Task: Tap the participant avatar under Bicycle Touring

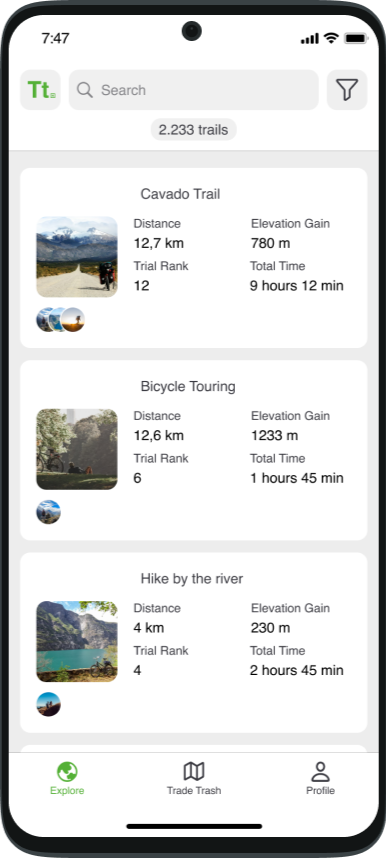Action: pyautogui.click(x=48, y=512)
